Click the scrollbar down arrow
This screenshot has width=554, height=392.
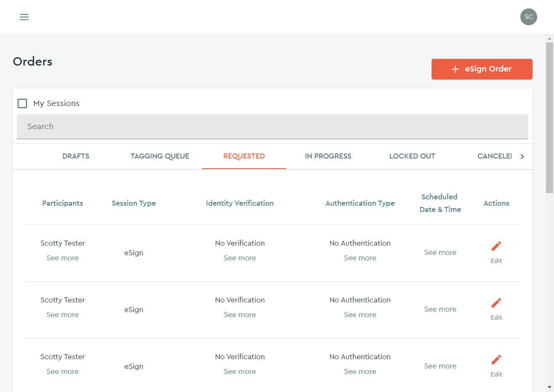coord(549,387)
